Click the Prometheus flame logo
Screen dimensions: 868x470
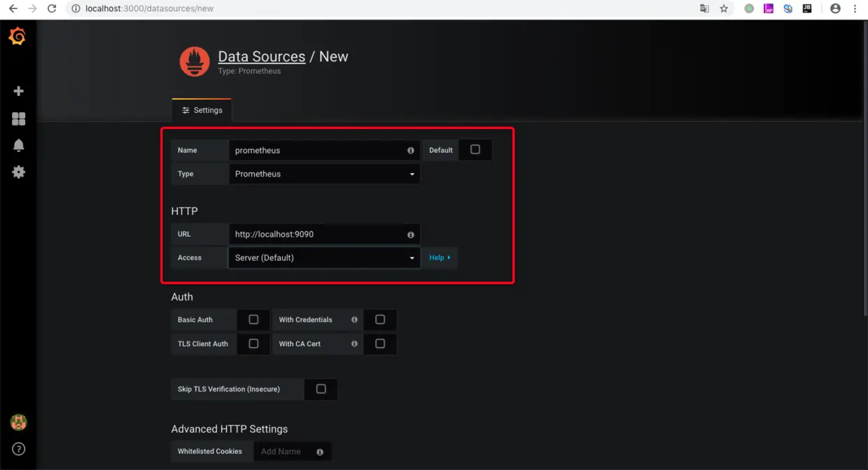[x=195, y=62]
